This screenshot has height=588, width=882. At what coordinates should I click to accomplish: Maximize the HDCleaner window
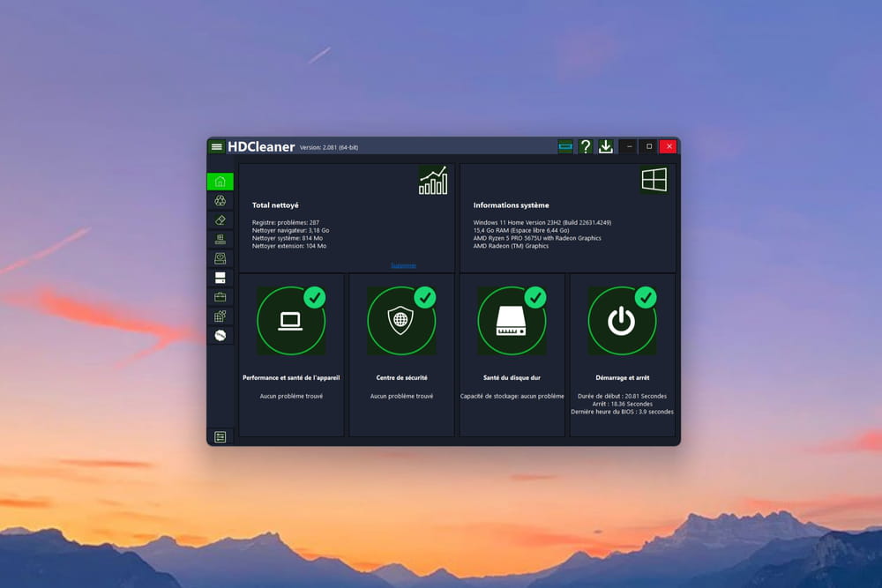click(x=648, y=146)
